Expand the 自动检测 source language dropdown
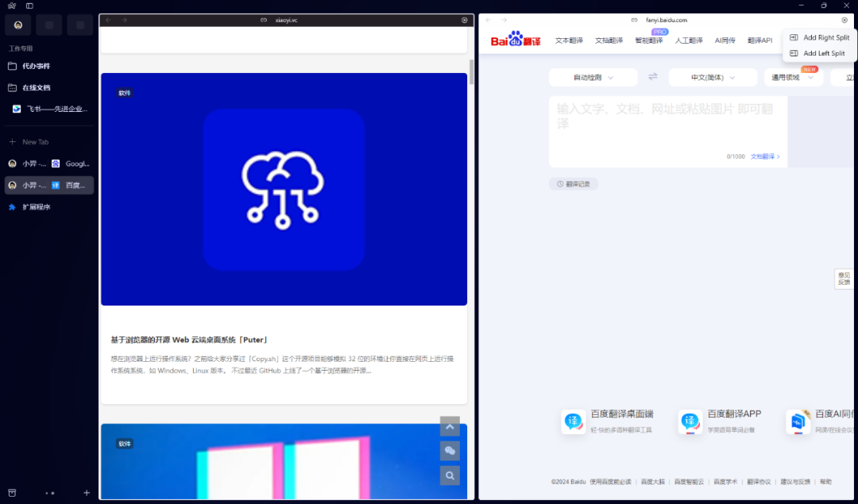The height and width of the screenshot is (504, 858). coord(593,78)
